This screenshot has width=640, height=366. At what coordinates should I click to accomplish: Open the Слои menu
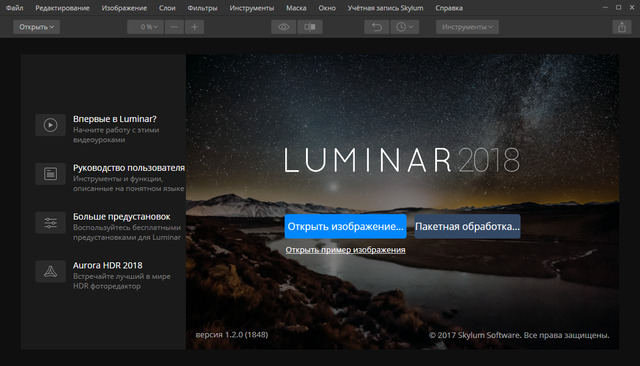(167, 8)
